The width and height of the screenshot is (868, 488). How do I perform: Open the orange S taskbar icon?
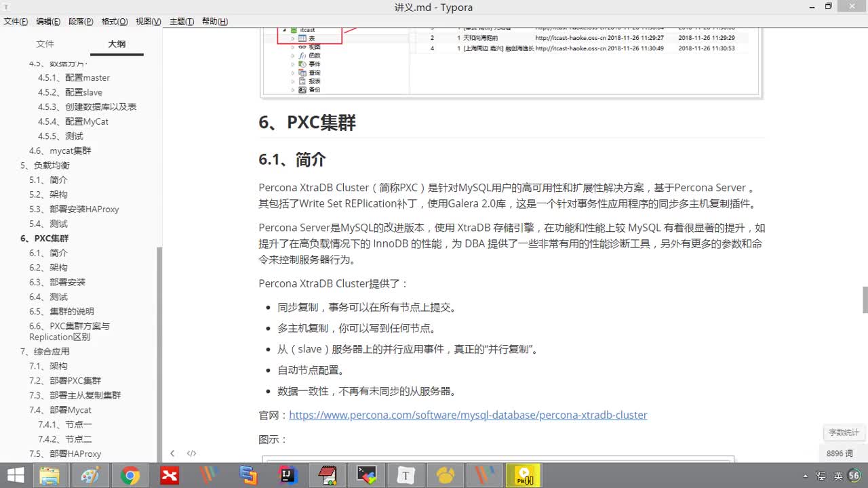(x=248, y=475)
